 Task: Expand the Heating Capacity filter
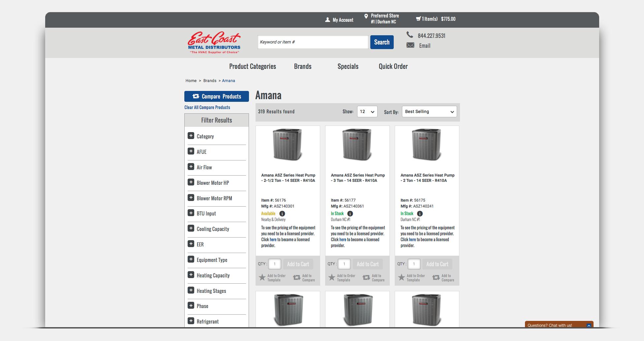(191, 275)
